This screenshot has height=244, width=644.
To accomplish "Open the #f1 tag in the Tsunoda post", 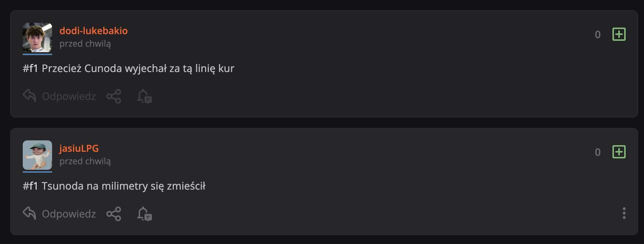I will pos(30,186).
